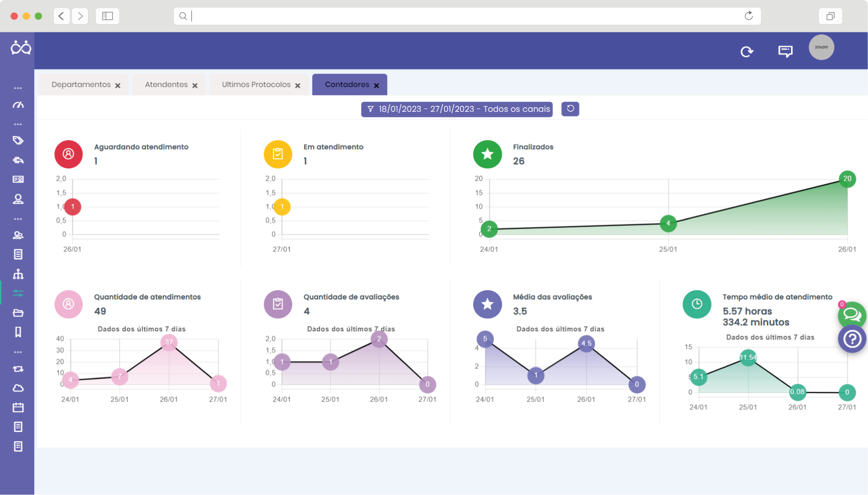
Task: Click the green Finalizados star icon
Action: [x=487, y=154]
